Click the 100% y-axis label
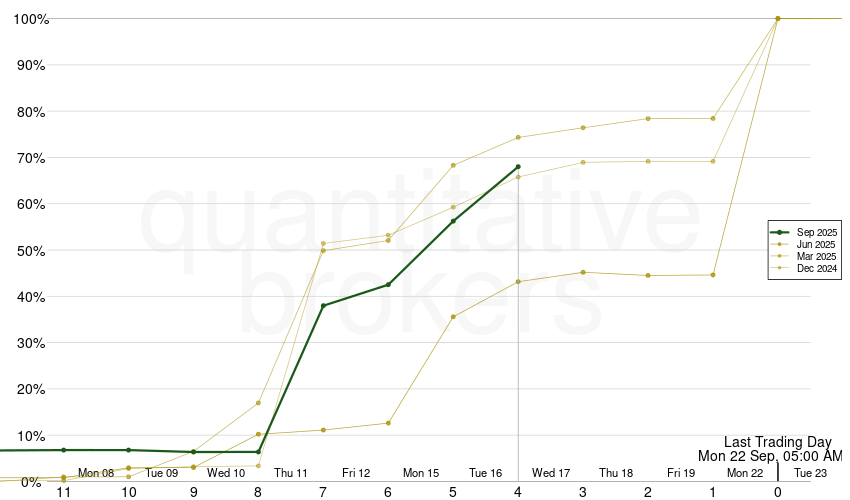The width and height of the screenshot is (850, 500). point(31,19)
